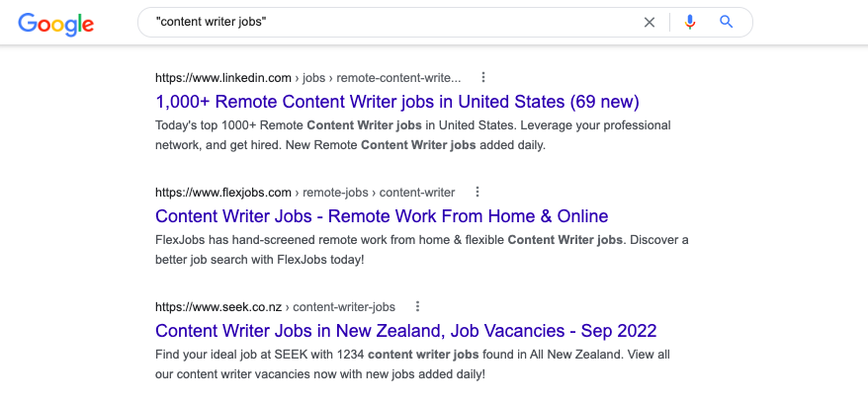The width and height of the screenshot is (868, 403).
Task: Open "1,000+ Remote Content Writer jobs" result
Action: point(397,102)
